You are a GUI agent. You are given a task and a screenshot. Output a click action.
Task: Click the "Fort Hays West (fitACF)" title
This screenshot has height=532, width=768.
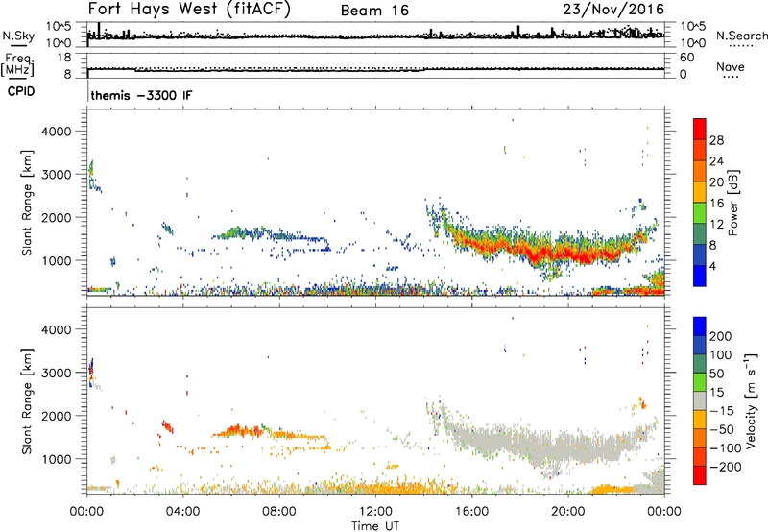[189, 9]
